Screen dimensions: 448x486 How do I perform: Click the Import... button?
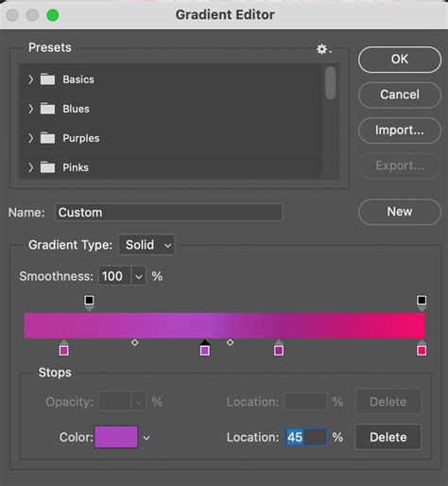[x=400, y=130]
